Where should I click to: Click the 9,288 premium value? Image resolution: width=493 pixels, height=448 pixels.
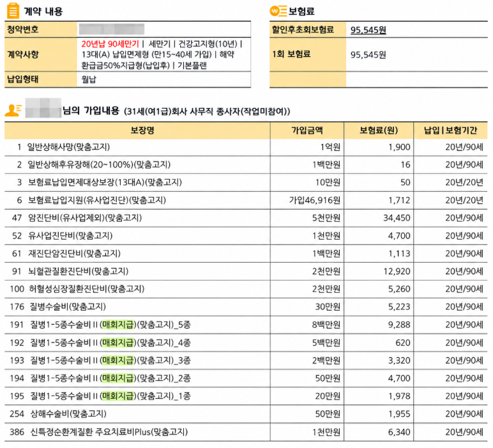[x=399, y=325]
